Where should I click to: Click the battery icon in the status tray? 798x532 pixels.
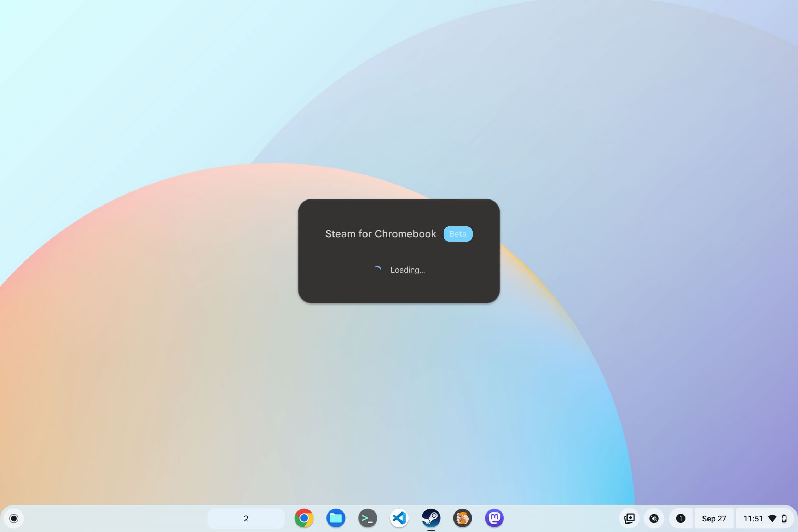pyautogui.click(x=784, y=519)
